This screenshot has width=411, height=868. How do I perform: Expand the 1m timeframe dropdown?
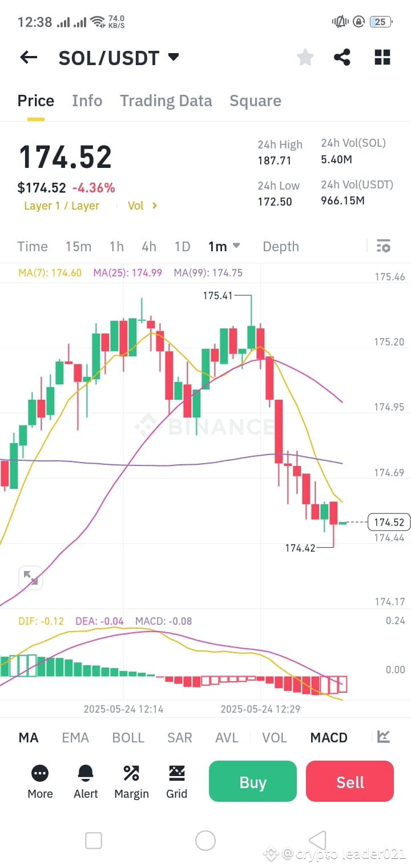click(224, 246)
